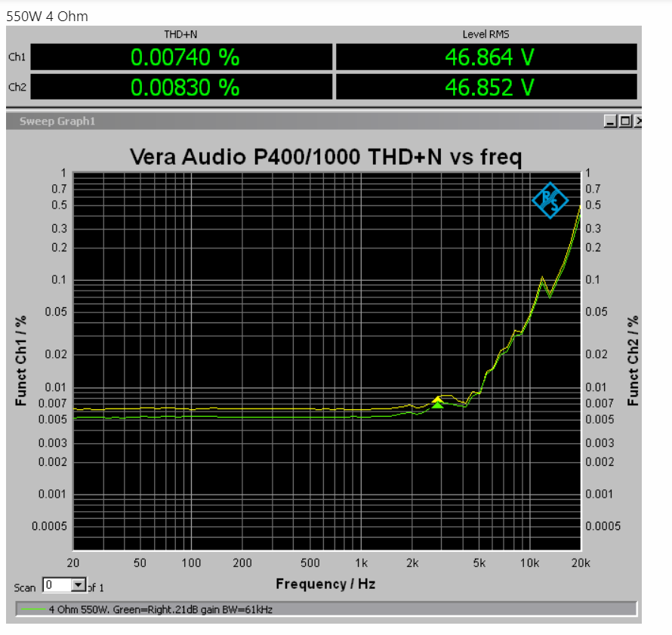Minimize the Sweep Graph1 window
Viewport: 672px width, 635px height.
[x=610, y=122]
